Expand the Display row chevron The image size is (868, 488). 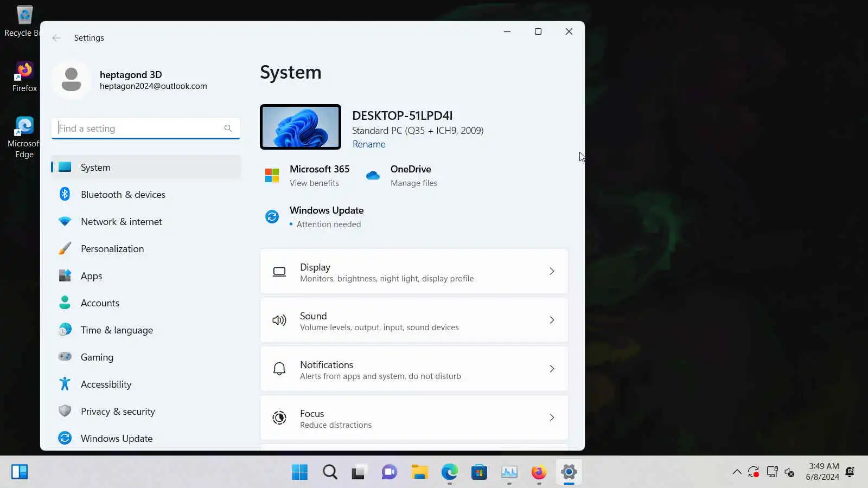pos(552,271)
